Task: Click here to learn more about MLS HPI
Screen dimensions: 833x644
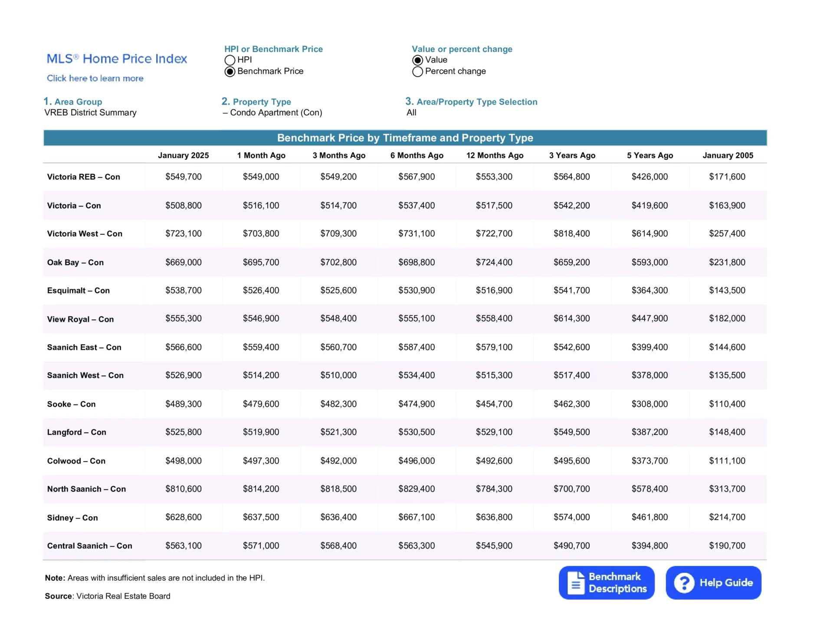Action: tap(95, 79)
